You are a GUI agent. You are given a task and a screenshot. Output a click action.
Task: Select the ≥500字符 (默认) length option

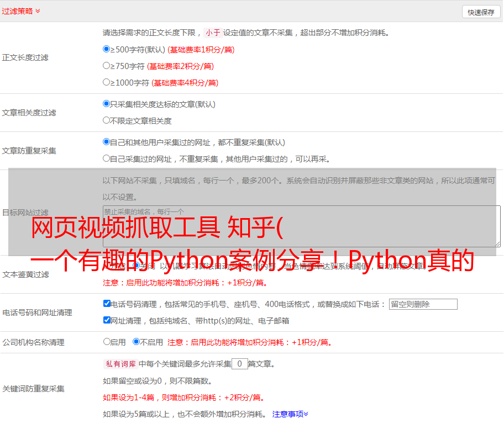(x=106, y=49)
